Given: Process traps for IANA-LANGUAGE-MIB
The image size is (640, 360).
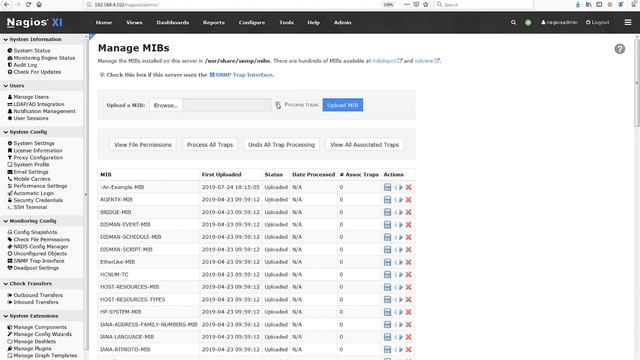Looking at the screenshot, I should pyautogui.click(x=401, y=337).
